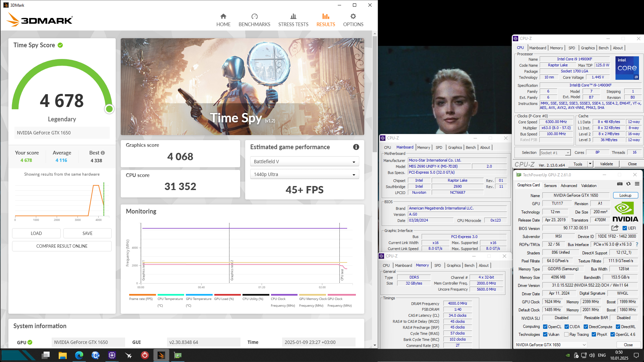This screenshot has width=644, height=362.
Task: Open Microsoft Edge from the taskbar
Action: [79, 355]
